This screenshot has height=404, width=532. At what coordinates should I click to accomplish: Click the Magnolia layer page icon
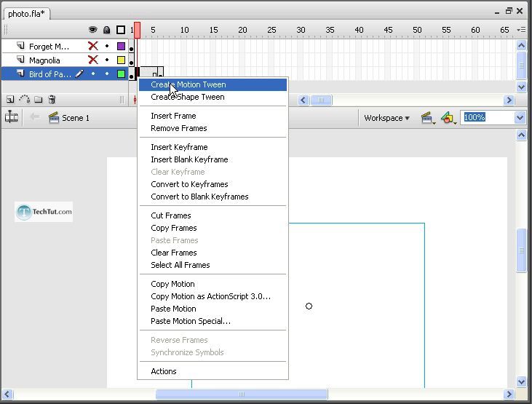click(20, 60)
